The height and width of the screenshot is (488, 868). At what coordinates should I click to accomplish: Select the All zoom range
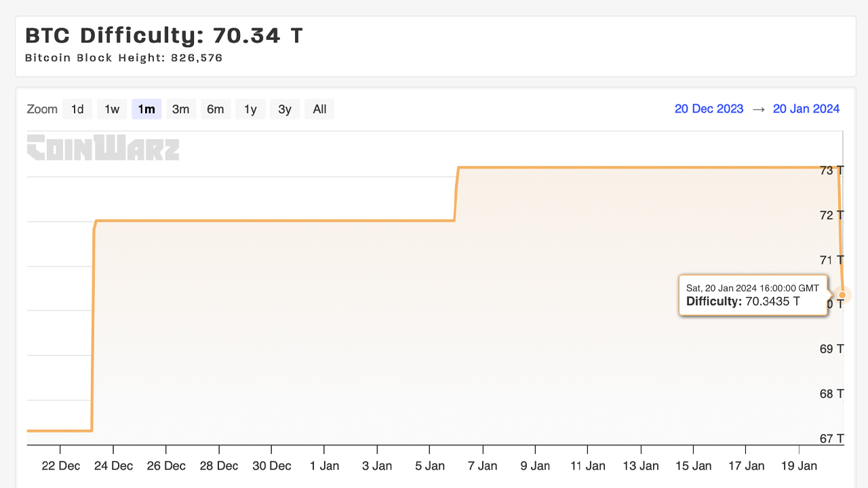tap(319, 108)
